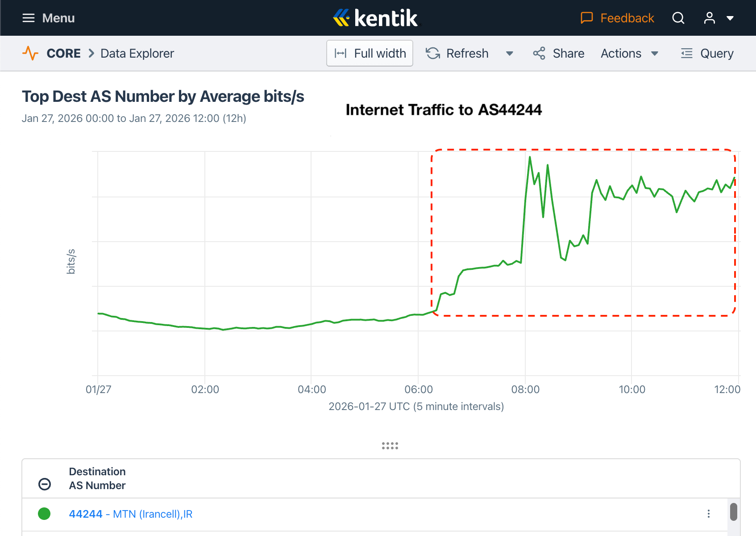The width and height of the screenshot is (756, 536).
Task: Click the Share network icon
Action: 539,53
